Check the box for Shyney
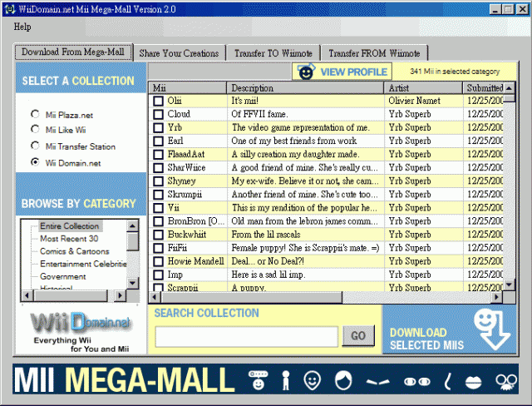Image resolution: width=532 pixels, height=406 pixels. pos(158,181)
